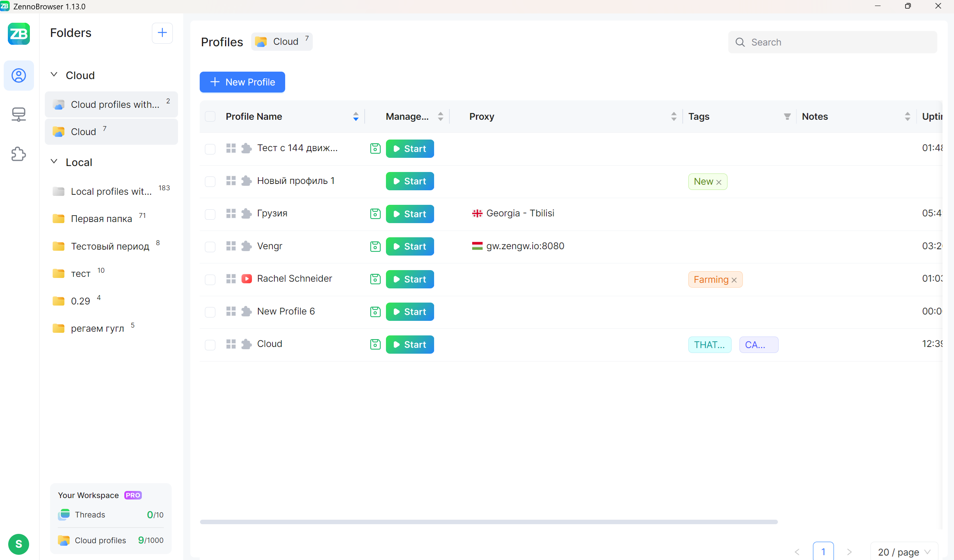
Task: Click the save/floppy icon on the Vengr row
Action: pyautogui.click(x=375, y=246)
